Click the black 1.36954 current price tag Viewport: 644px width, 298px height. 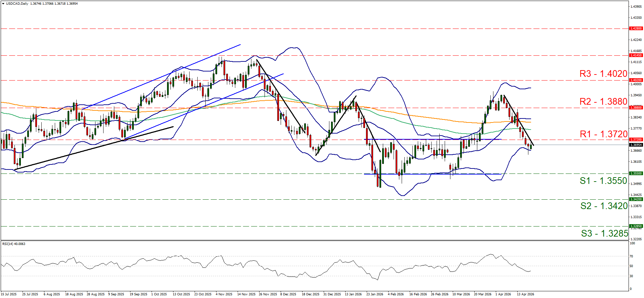pyautogui.click(x=636, y=145)
